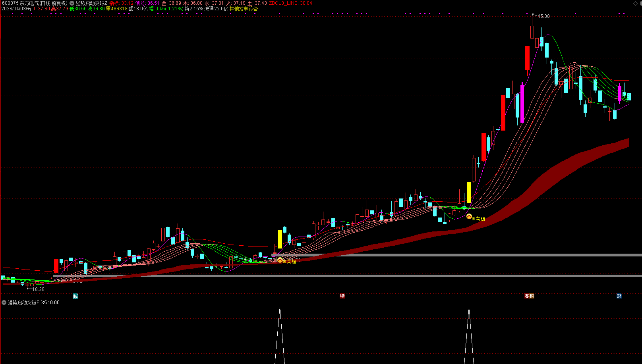This screenshot has width=642, height=364.
Task: Click the turnover amount 额18.0亿
Action: 138,9
